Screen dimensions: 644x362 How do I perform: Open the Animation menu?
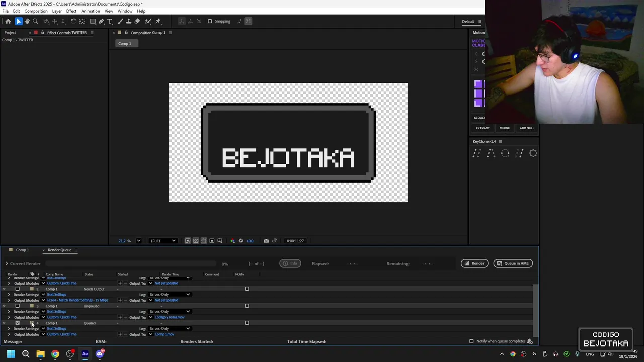click(x=90, y=11)
